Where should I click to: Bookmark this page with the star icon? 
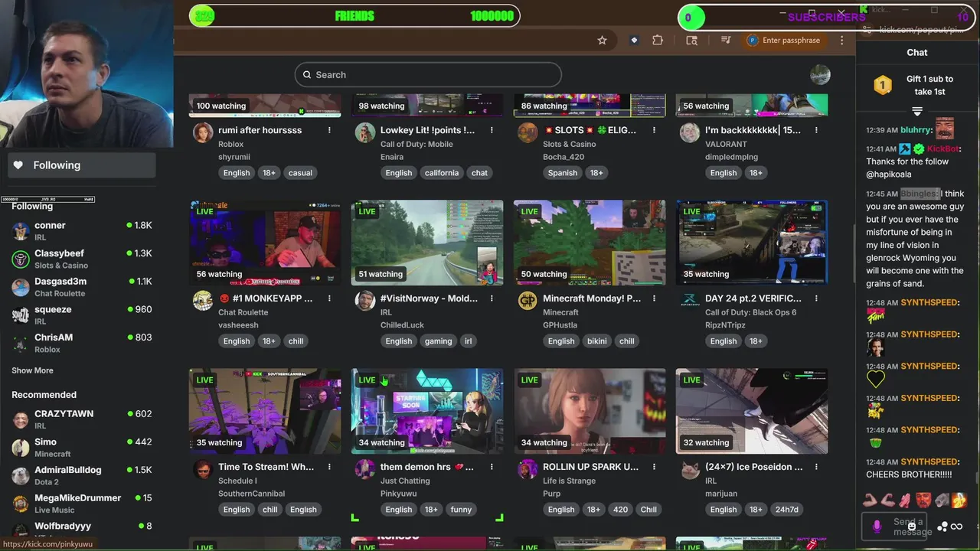point(602,41)
